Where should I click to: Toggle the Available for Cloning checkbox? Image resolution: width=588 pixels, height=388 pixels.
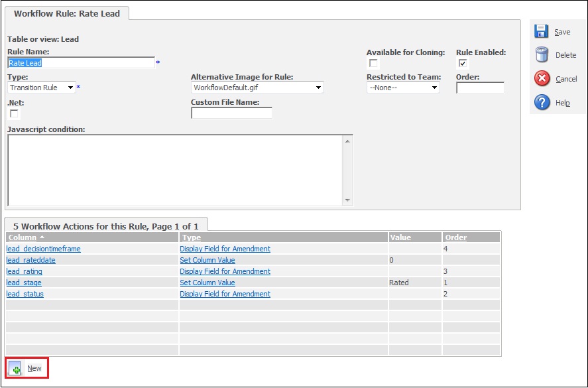point(373,63)
